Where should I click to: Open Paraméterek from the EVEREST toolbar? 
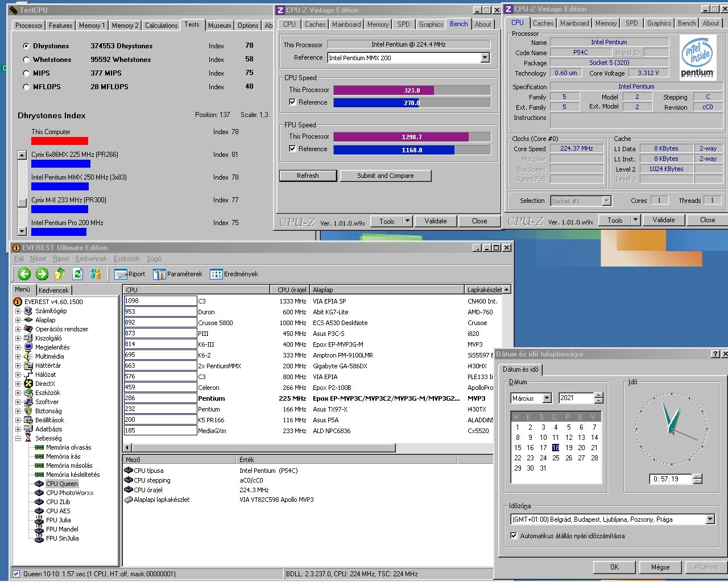(177, 274)
